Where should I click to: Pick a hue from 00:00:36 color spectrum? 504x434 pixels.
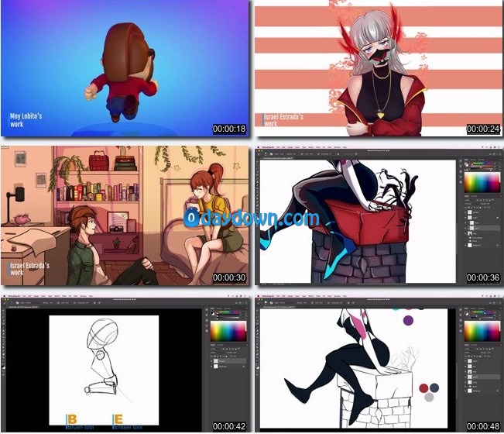click(482, 182)
